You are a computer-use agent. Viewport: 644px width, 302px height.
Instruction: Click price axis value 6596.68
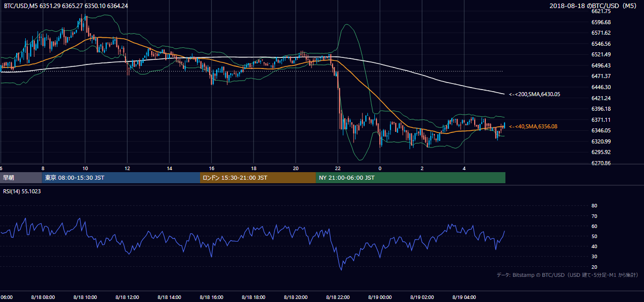coord(602,22)
